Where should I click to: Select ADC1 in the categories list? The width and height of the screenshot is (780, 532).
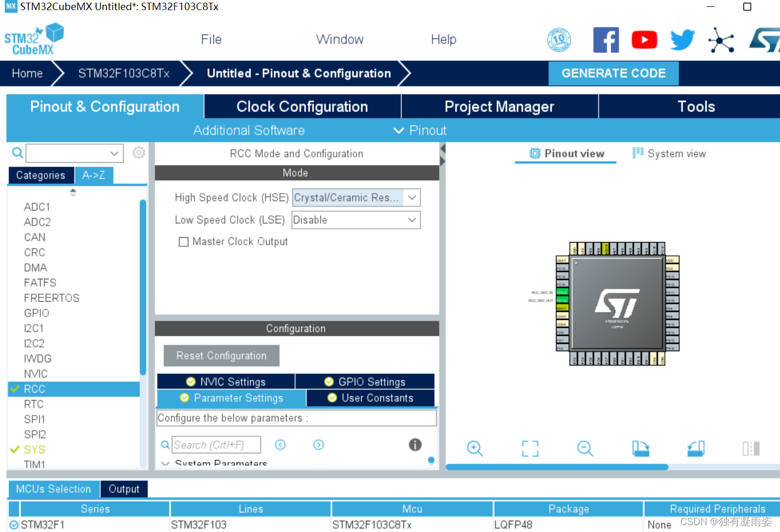click(37, 207)
